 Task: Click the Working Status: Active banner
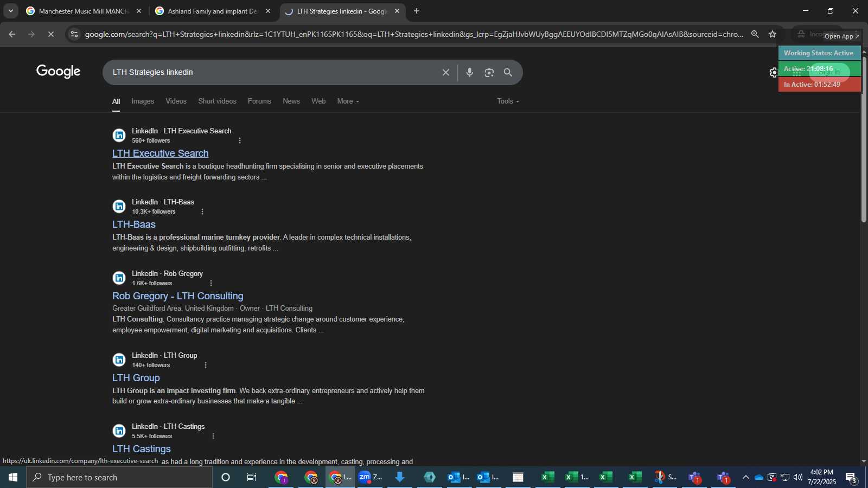click(x=819, y=53)
